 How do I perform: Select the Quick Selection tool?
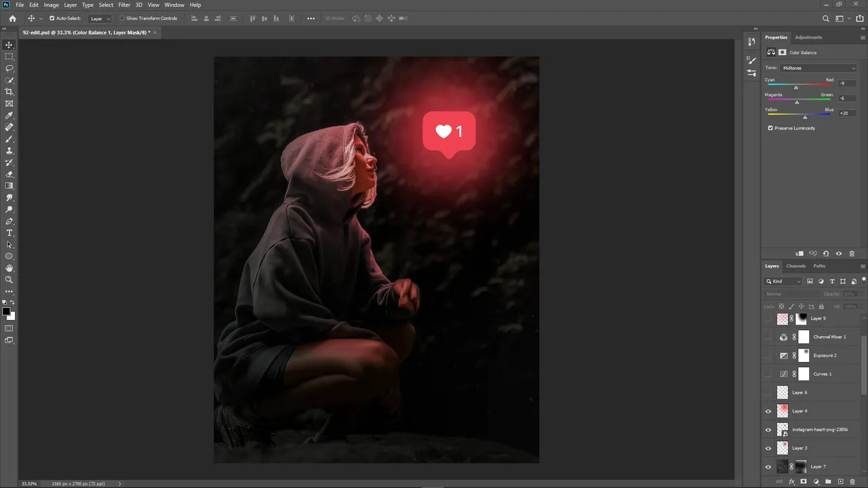pyautogui.click(x=9, y=80)
